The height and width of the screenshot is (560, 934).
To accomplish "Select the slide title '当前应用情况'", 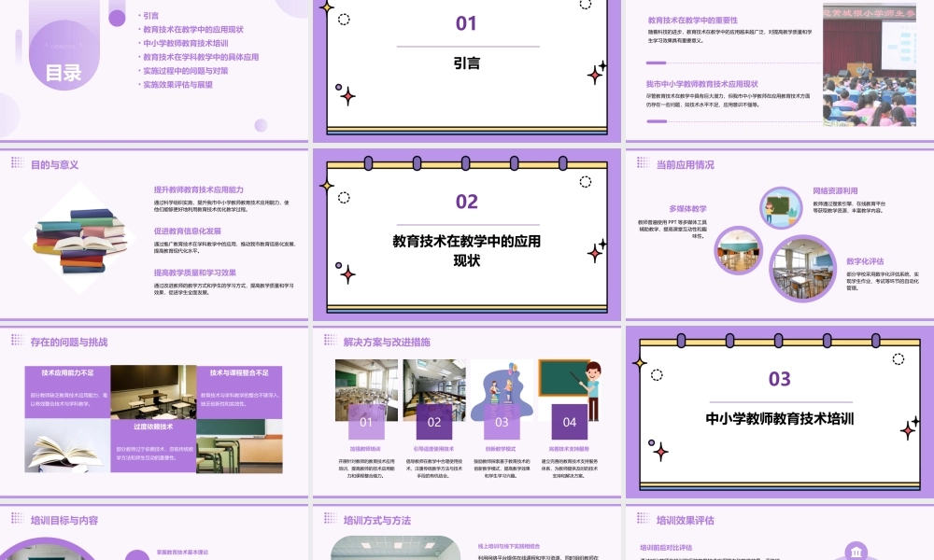I will [685, 165].
